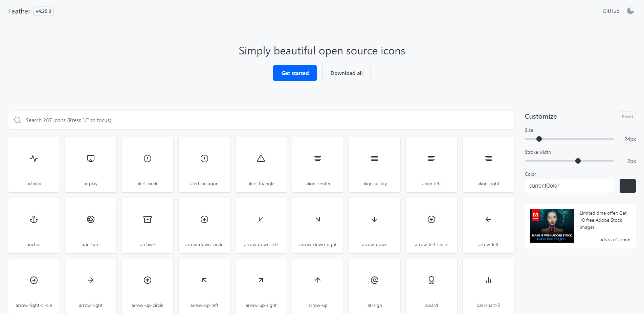
Task: Open the GitHub link
Action: (611, 11)
